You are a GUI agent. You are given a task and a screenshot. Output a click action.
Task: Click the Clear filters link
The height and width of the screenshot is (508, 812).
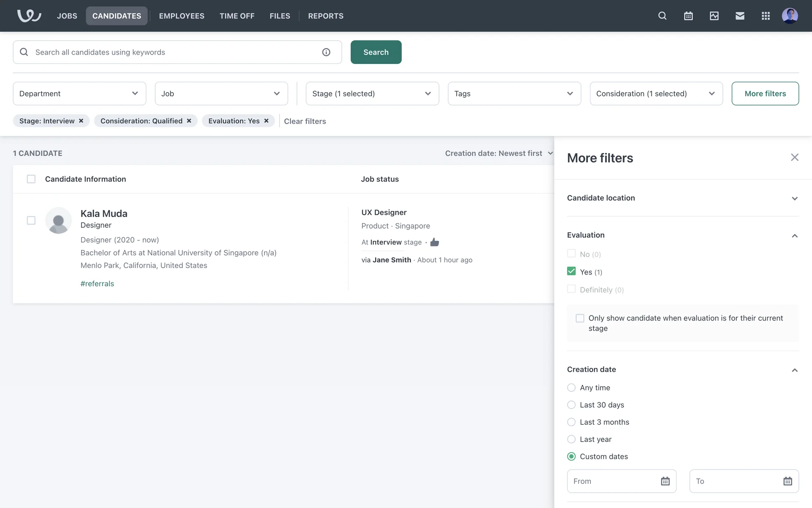point(304,121)
